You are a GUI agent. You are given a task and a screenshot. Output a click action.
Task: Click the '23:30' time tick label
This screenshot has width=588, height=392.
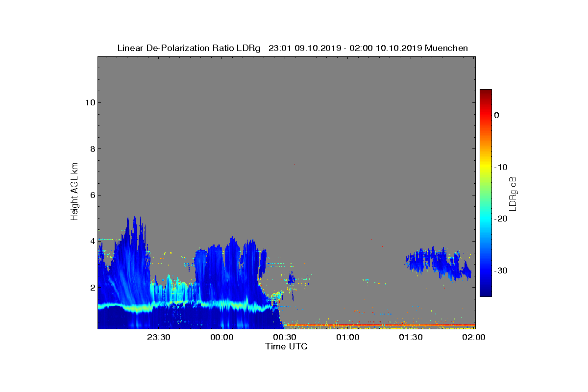159,338
